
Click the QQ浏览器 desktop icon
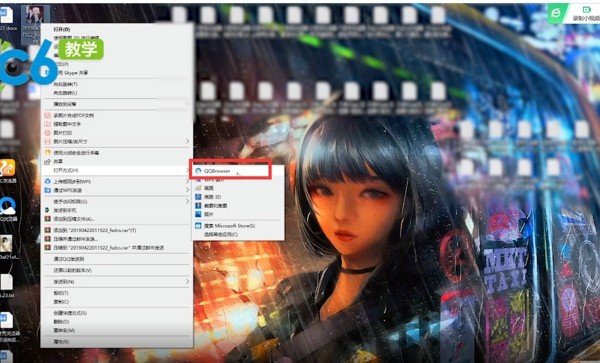8,206
